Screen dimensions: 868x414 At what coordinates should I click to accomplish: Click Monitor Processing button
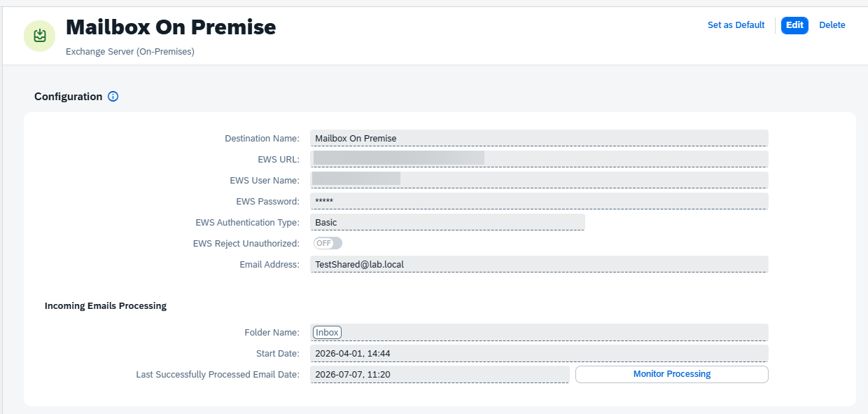671,374
